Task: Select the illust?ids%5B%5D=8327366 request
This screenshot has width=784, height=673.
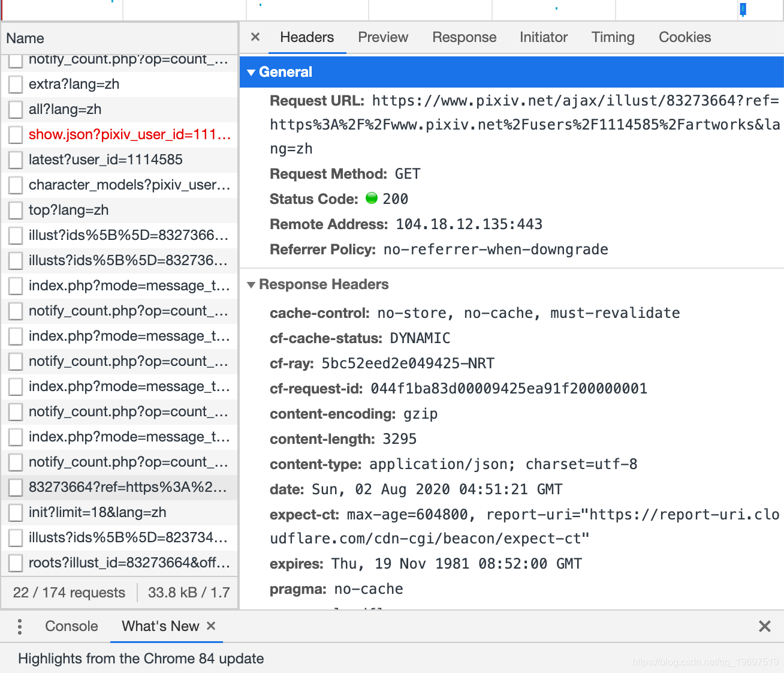Action: (120, 235)
